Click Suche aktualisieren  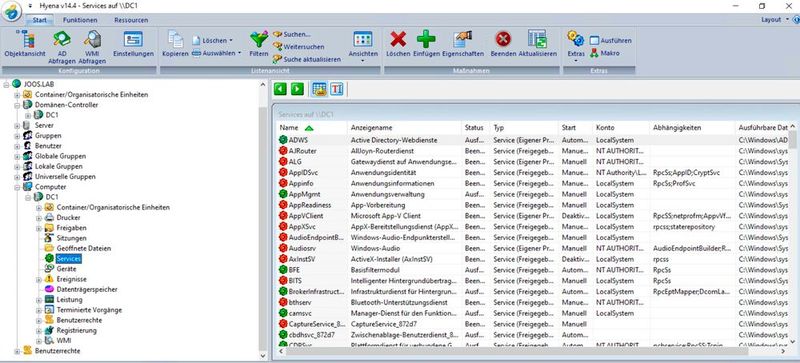click(307, 59)
